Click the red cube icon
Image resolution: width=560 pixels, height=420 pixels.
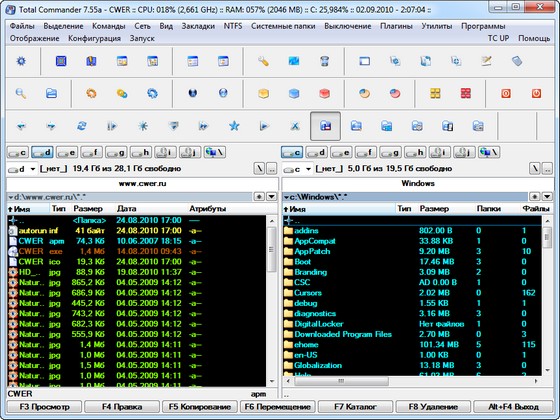tap(324, 94)
